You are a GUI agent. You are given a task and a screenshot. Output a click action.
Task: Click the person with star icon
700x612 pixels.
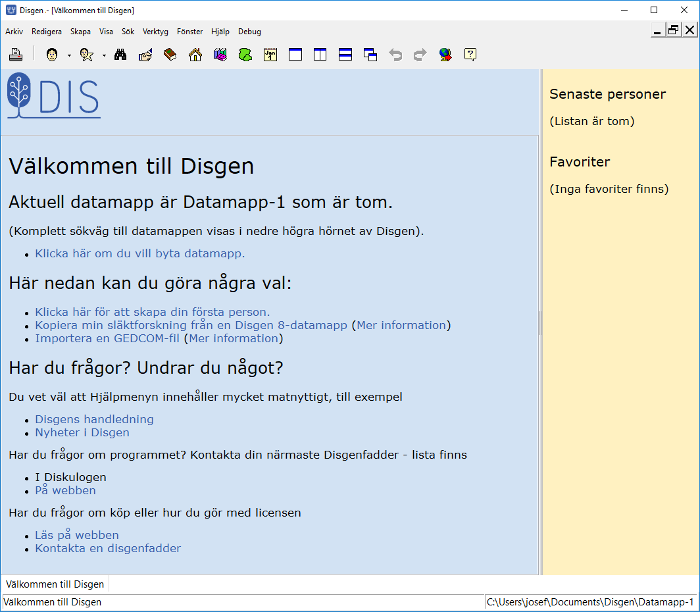tap(87, 55)
